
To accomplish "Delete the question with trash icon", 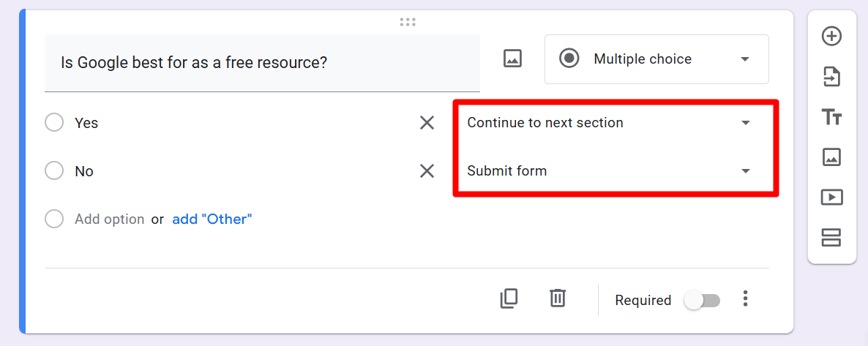I will (558, 298).
